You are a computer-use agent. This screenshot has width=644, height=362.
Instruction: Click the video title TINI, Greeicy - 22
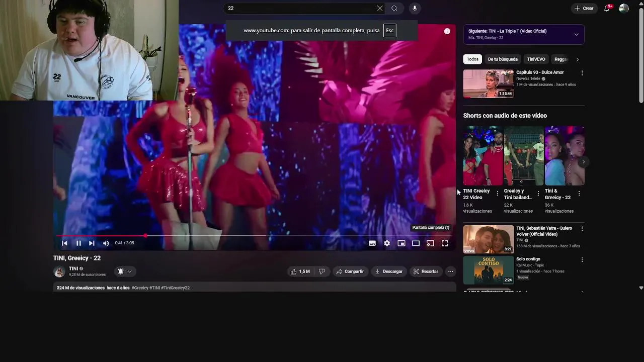[77, 258]
